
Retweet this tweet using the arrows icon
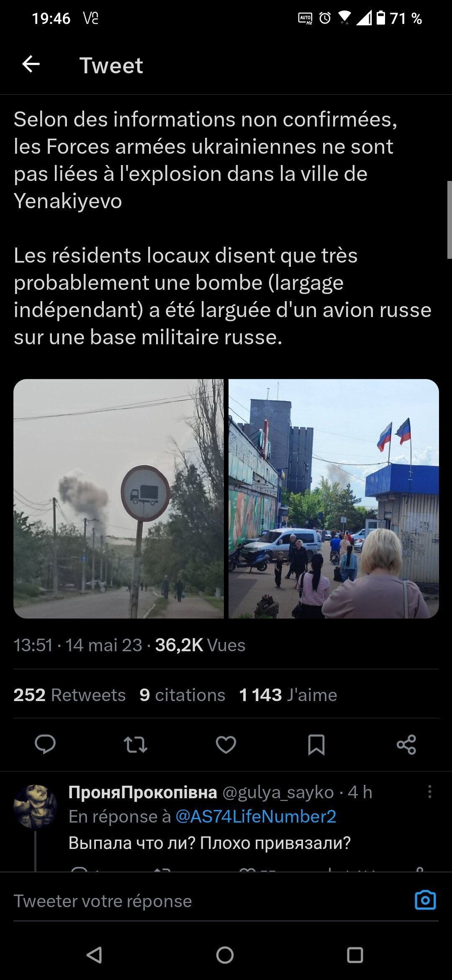coord(136,745)
